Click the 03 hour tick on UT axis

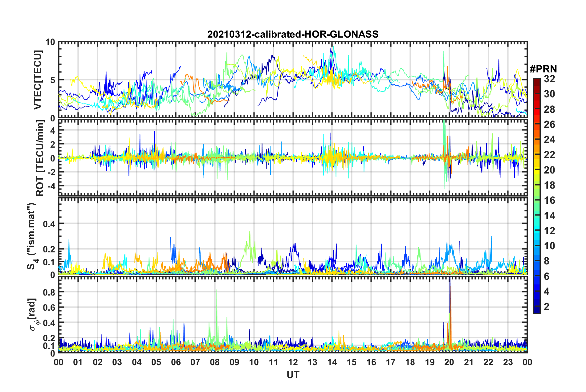coord(117,362)
